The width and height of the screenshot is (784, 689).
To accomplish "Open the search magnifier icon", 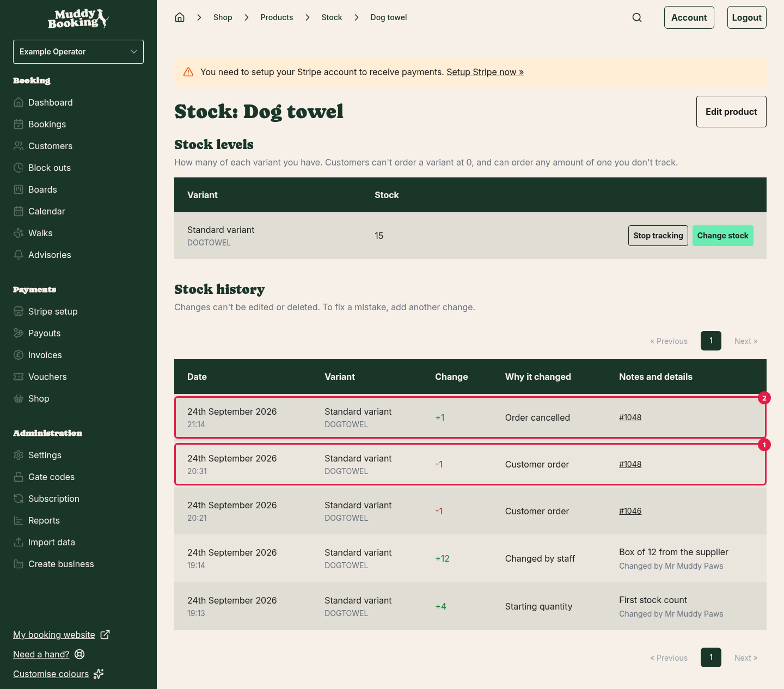I will click(637, 17).
